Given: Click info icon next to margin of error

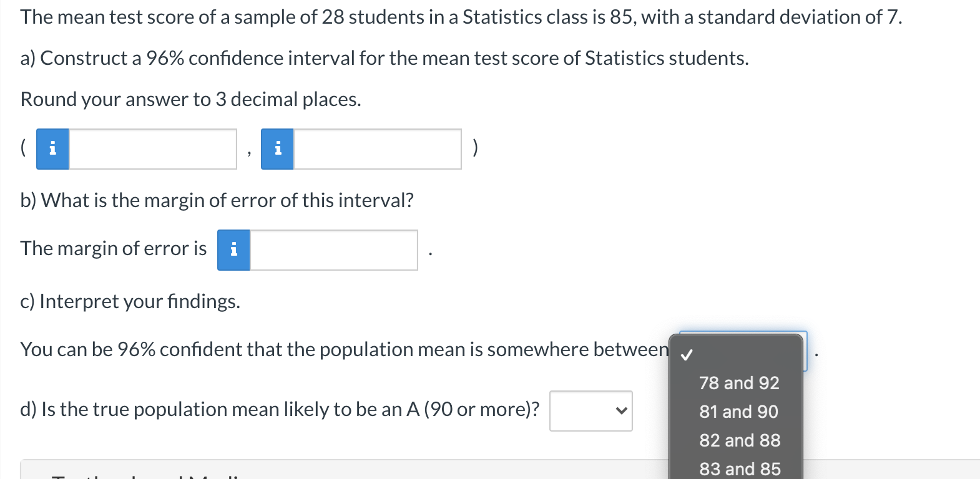Looking at the screenshot, I should click(233, 250).
